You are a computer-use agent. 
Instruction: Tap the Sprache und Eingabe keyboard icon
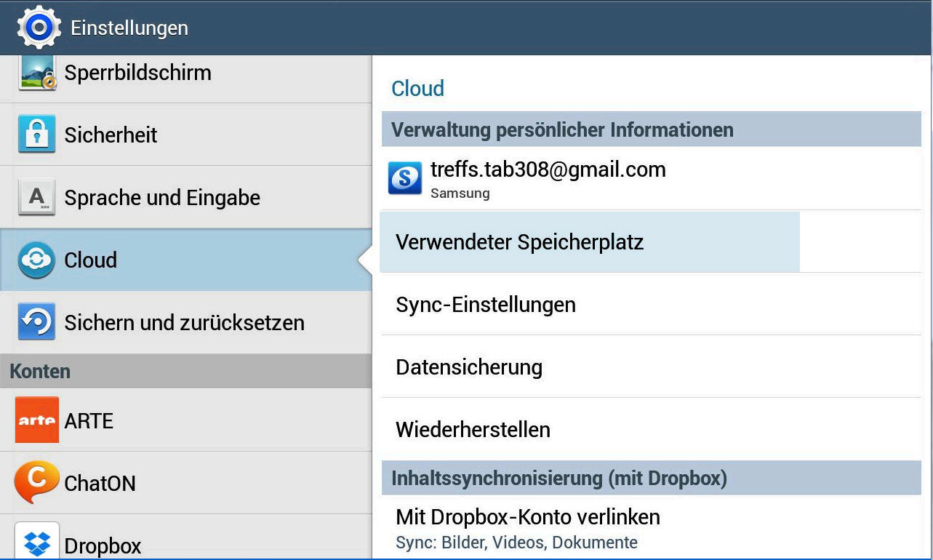(x=37, y=198)
